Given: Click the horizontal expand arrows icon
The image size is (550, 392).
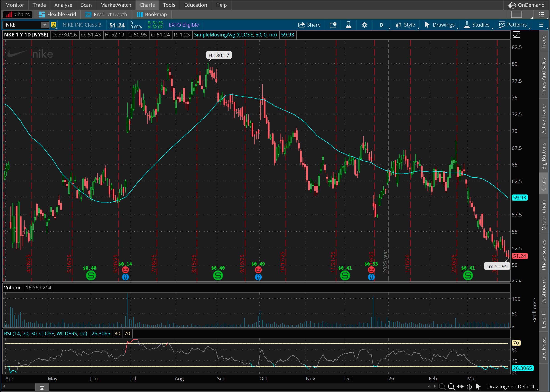Looking at the screenshot, I should point(460,386).
